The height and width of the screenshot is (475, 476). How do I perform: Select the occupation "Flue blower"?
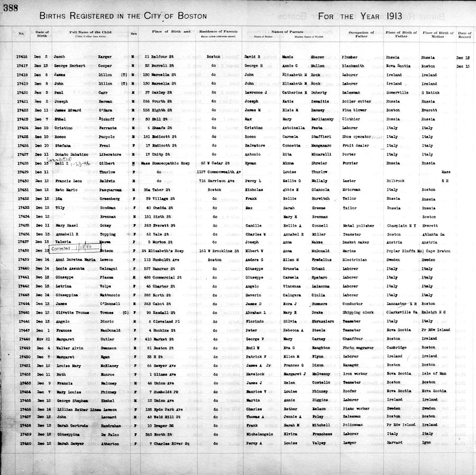354,110
